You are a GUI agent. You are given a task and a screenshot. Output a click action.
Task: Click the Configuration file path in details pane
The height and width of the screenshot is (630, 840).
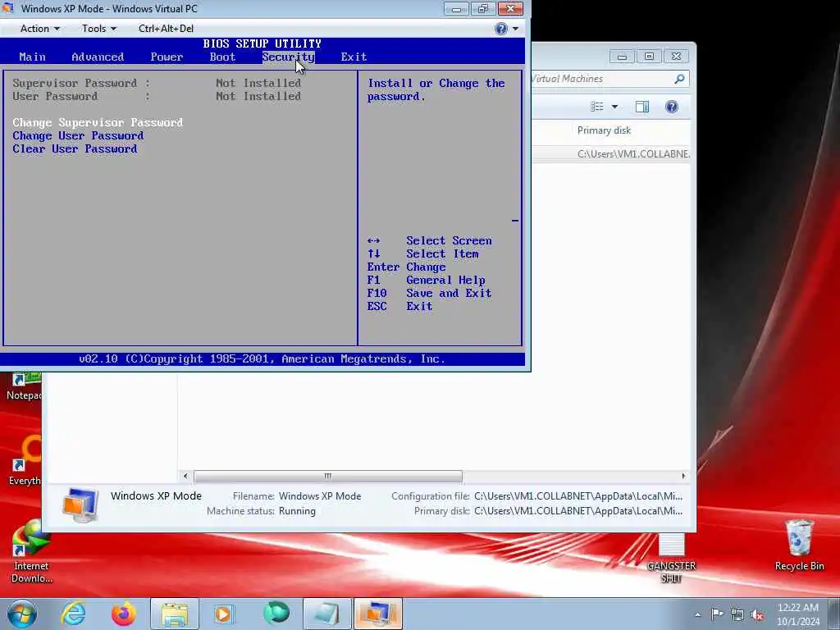pyautogui.click(x=578, y=496)
